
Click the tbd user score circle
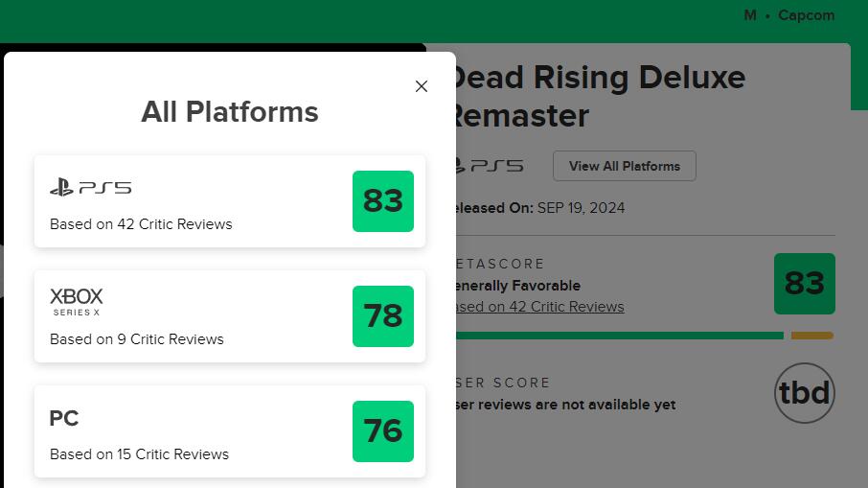click(x=804, y=394)
